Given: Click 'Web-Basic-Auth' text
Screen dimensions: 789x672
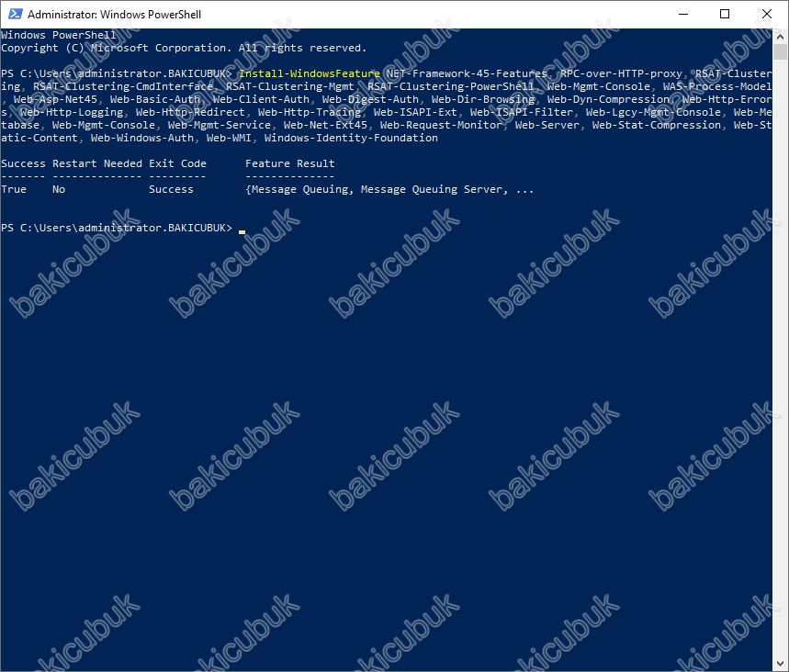Looking at the screenshot, I should tap(155, 99).
